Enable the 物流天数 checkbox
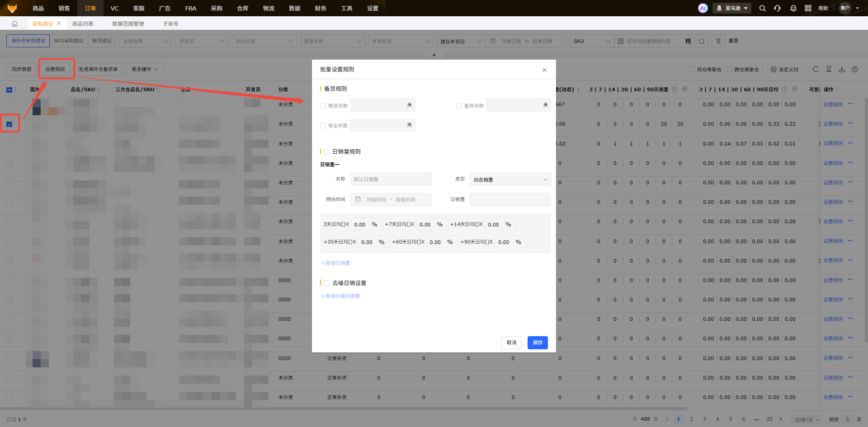 pos(323,106)
